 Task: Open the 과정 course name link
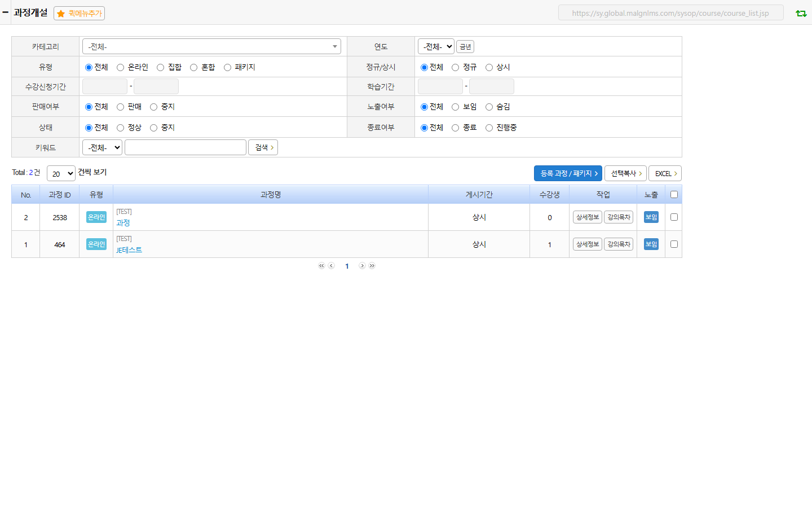pos(123,223)
